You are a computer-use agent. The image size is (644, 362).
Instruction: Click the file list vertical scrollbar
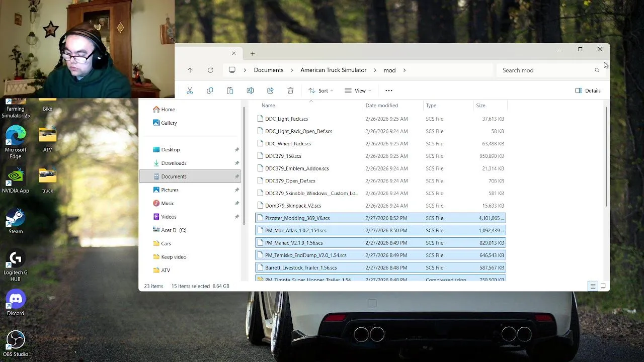(607, 156)
